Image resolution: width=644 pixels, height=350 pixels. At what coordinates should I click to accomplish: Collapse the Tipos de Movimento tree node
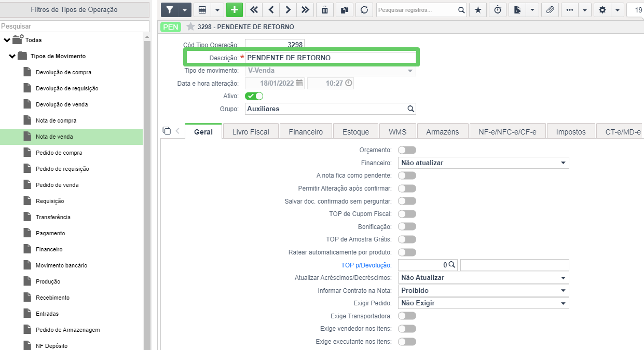pyautogui.click(x=12, y=56)
